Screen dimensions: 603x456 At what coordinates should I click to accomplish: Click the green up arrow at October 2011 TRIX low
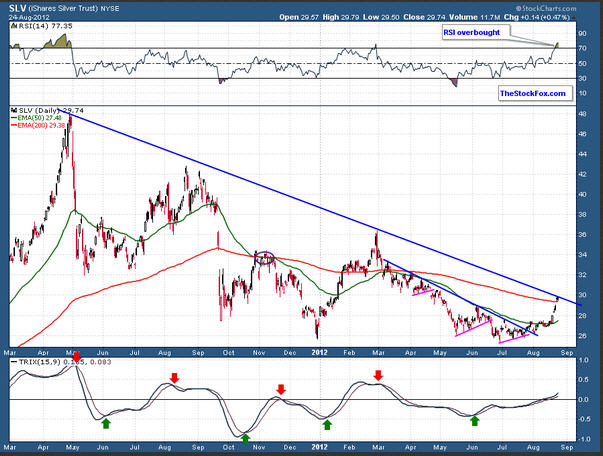[245, 436]
